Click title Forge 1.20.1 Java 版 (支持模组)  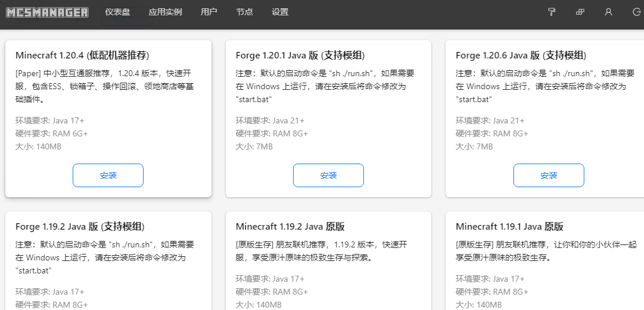click(x=300, y=56)
